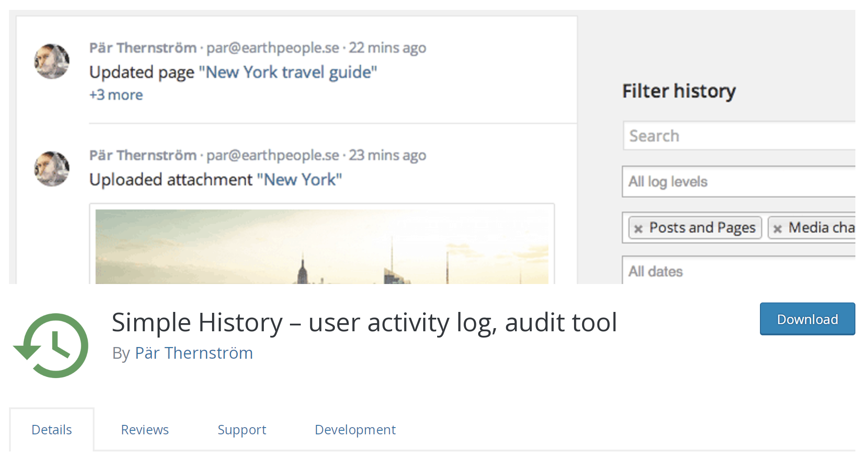Click the "23 mins ago" timestamp
The height and width of the screenshot is (469, 868).
click(387, 155)
